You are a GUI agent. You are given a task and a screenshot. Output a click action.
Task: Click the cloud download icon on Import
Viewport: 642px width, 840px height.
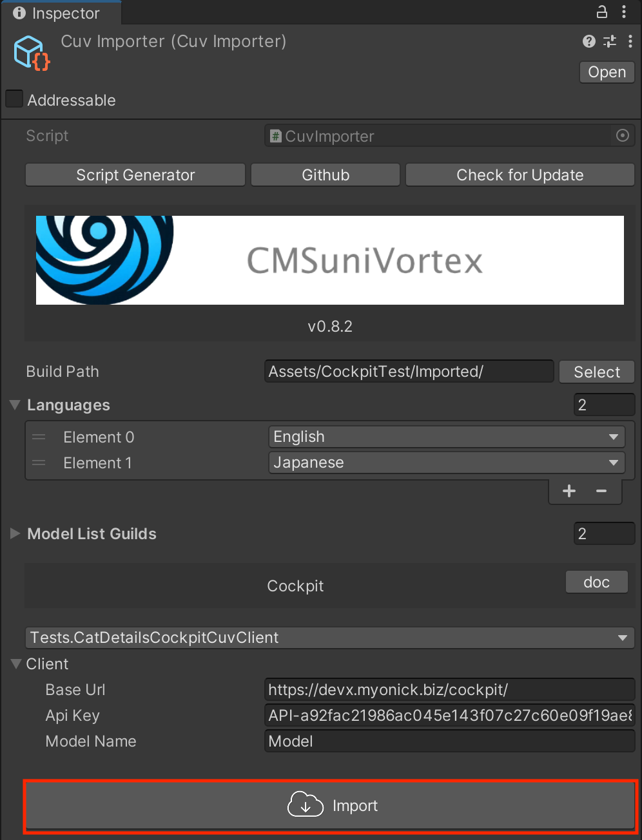coord(306,805)
